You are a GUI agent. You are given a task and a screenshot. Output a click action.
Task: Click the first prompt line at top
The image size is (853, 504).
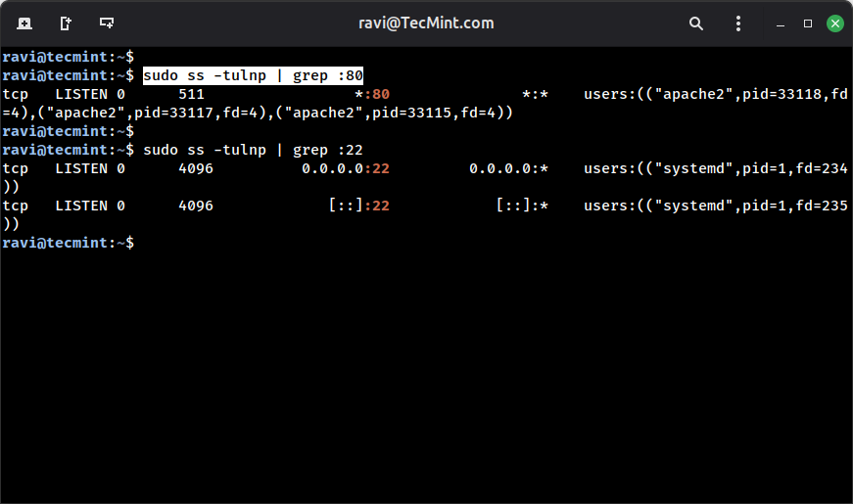click(x=68, y=57)
